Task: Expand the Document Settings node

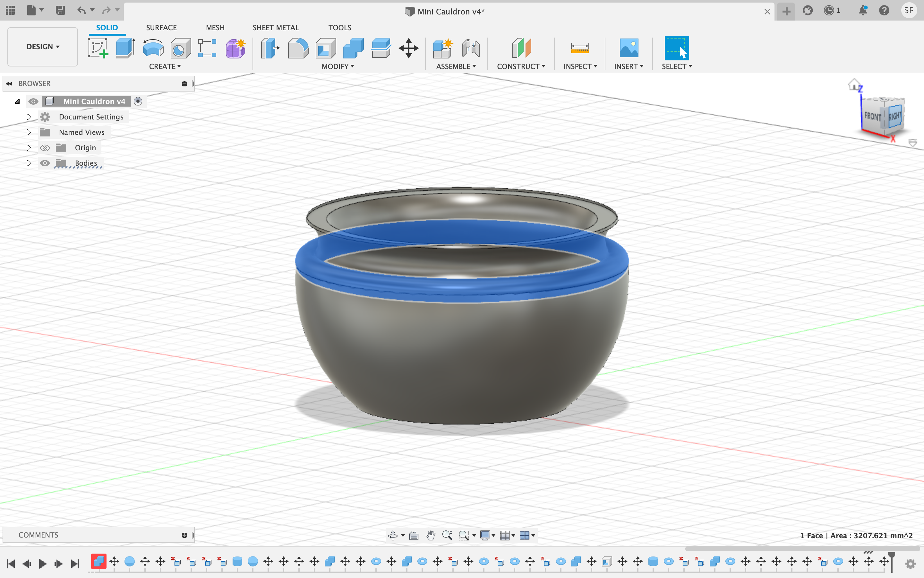Action: tap(29, 117)
